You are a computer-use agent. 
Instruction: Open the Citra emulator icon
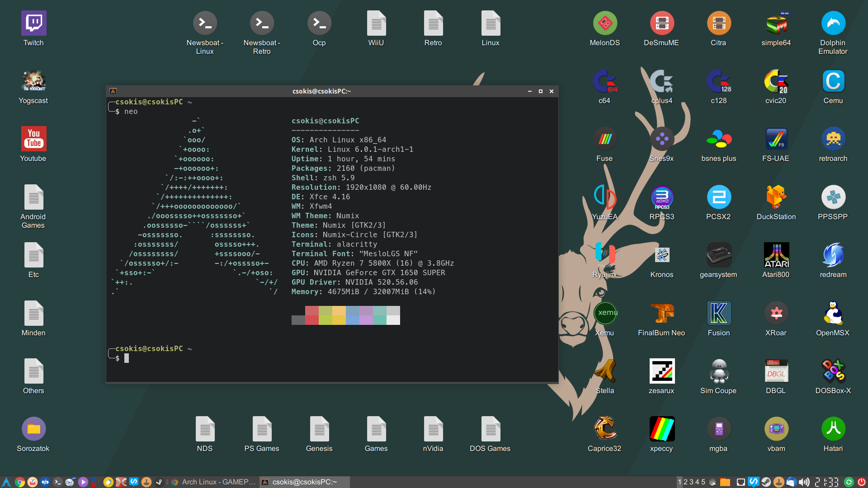(719, 23)
